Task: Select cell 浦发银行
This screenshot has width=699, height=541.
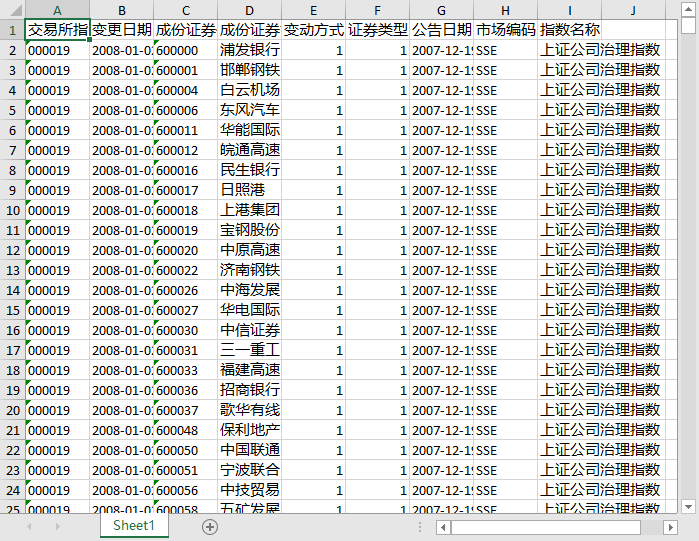Action: point(249,50)
